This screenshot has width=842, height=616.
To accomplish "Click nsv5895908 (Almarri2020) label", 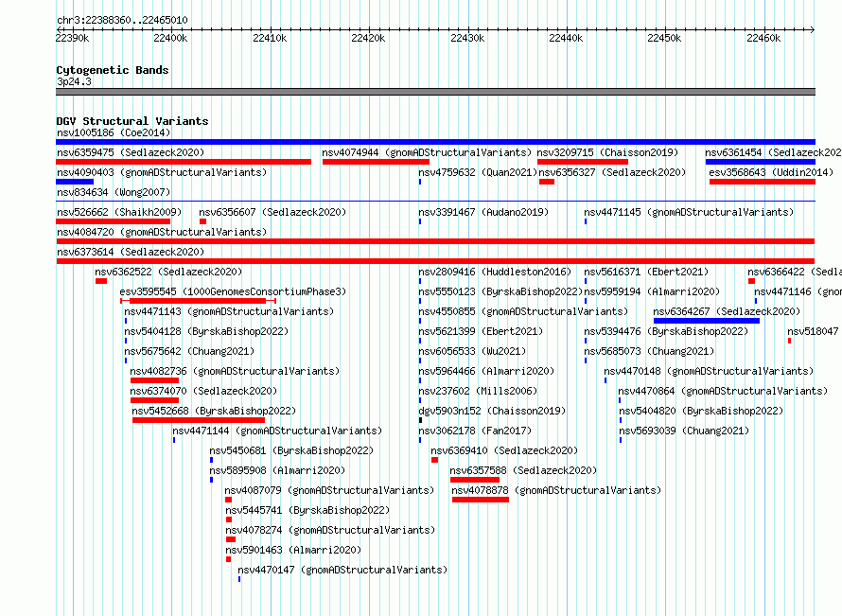I will tap(277, 470).
